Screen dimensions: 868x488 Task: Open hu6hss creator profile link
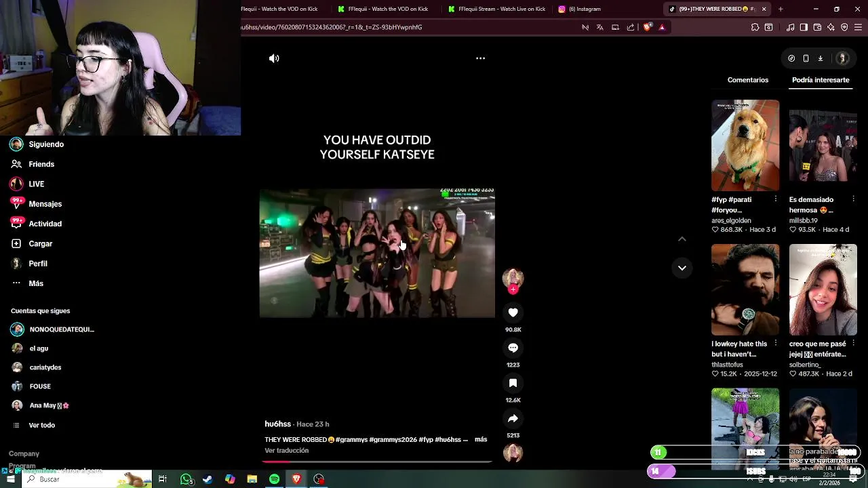277,424
